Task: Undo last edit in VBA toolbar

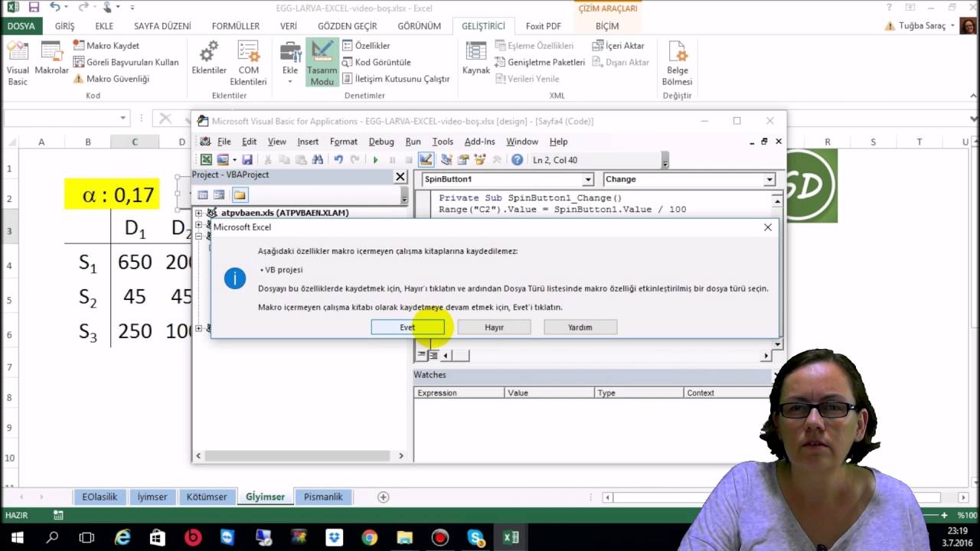Action: click(338, 160)
